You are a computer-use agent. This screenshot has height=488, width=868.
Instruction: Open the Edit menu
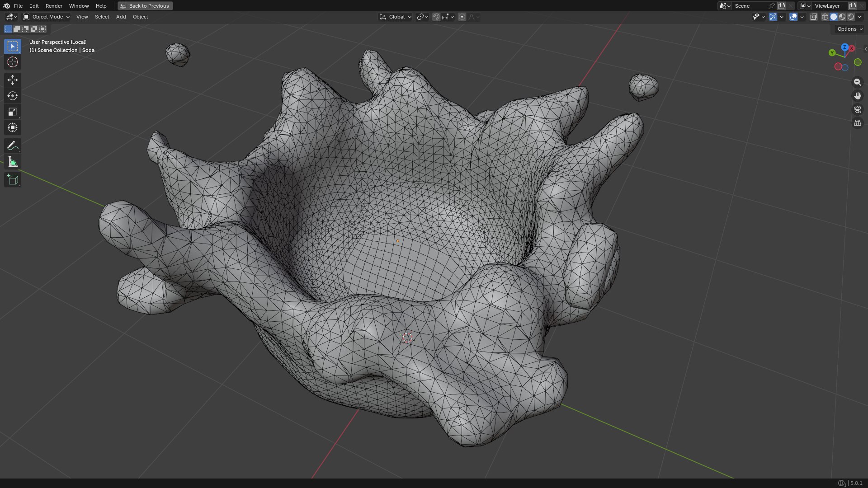tap(34, 6)
